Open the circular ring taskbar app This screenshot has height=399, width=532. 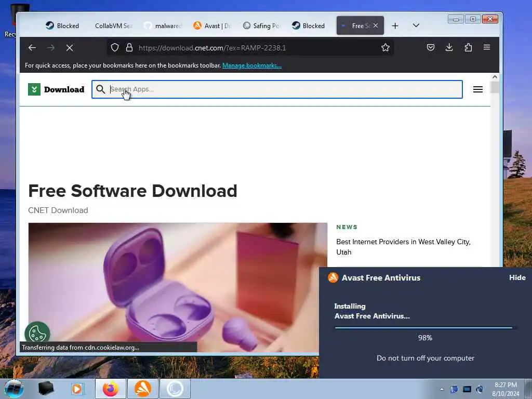[x=175, y=389]
